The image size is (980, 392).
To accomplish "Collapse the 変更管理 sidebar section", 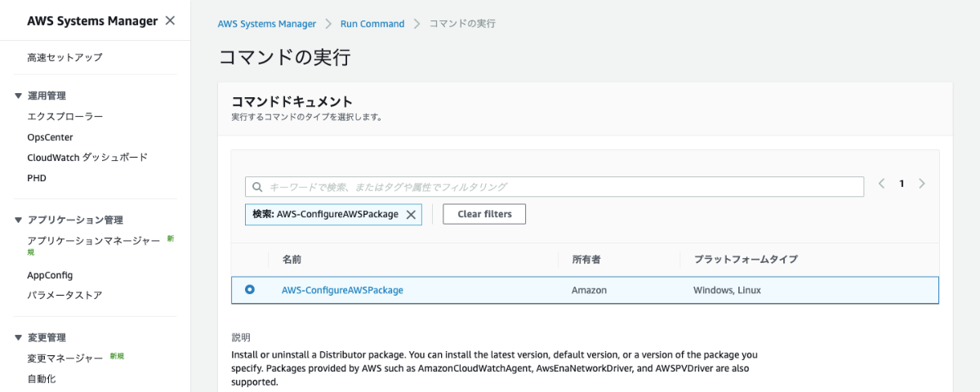I will coord(19,337).
